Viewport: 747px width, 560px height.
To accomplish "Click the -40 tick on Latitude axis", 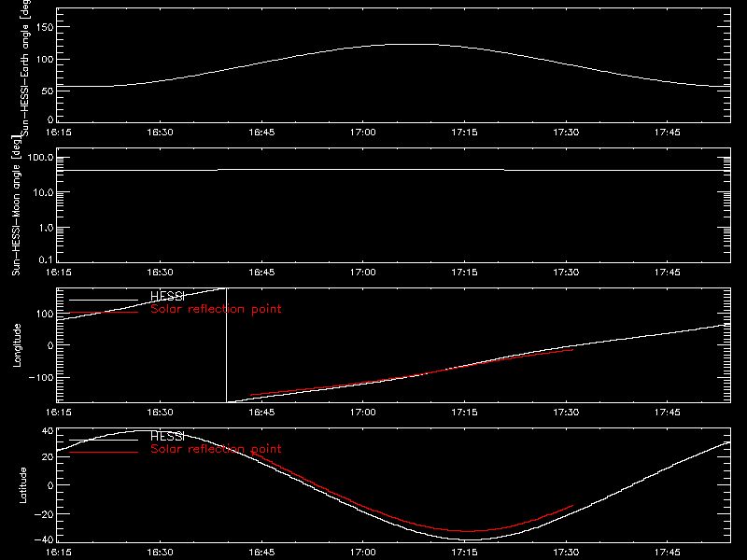I will pyautogui.click(x=44, y=540).
